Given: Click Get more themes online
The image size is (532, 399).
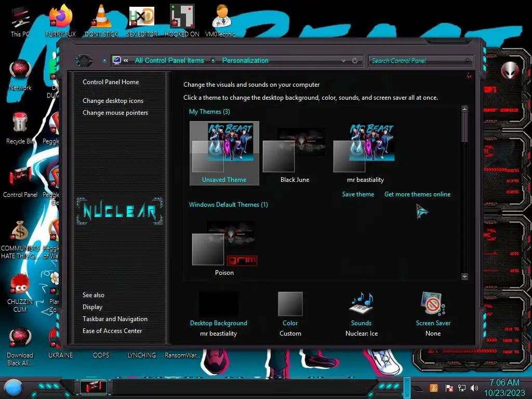Looking at the screenshot, I should coord(417,194).
